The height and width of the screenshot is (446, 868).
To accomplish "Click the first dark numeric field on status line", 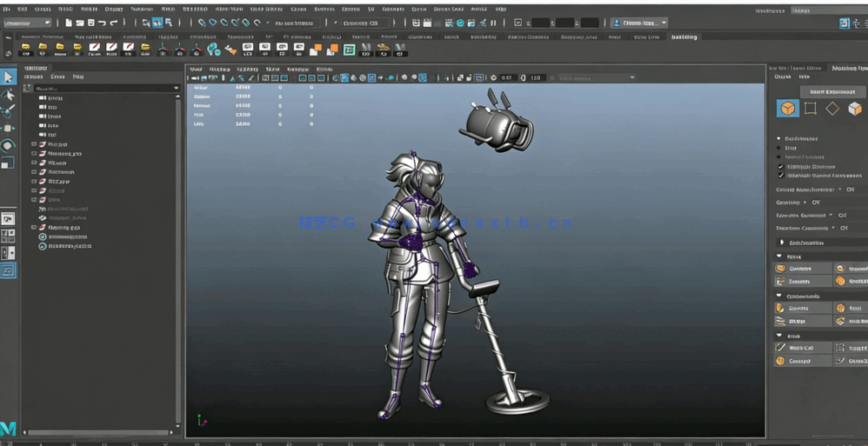I will 541,23.
